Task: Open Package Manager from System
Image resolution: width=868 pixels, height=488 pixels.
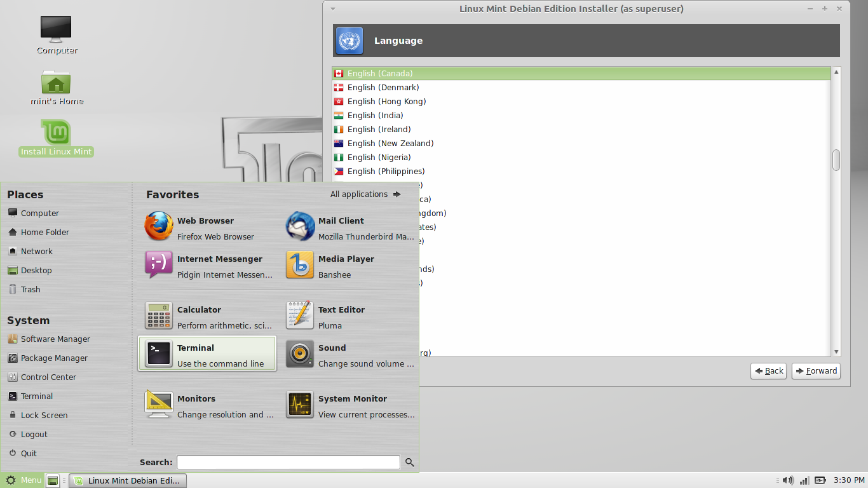Action: pyautogui.click(x=48, y=358)
